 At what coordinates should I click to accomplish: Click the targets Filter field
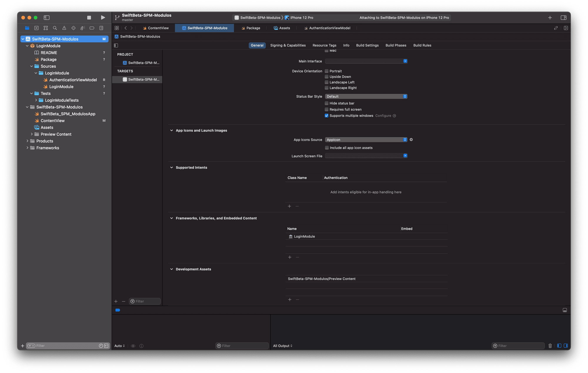145,301
